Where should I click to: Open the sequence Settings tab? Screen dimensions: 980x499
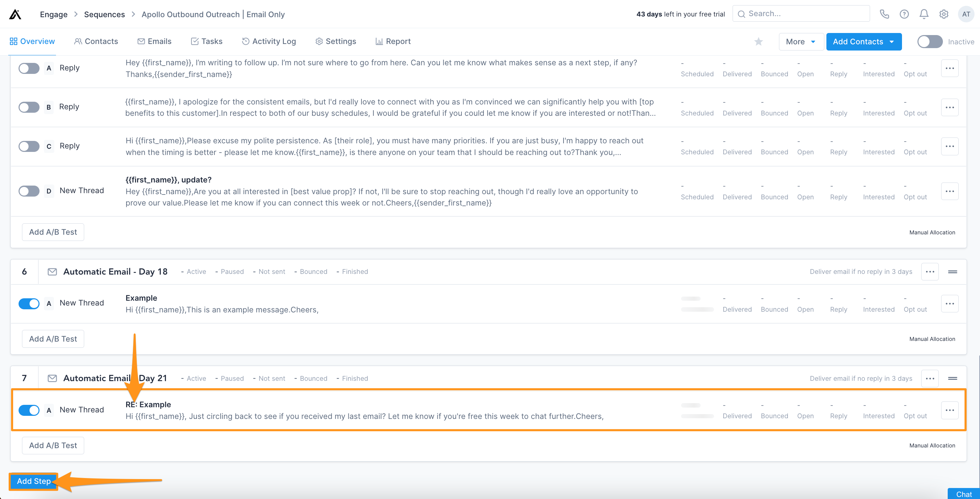(x=335, y=42)
